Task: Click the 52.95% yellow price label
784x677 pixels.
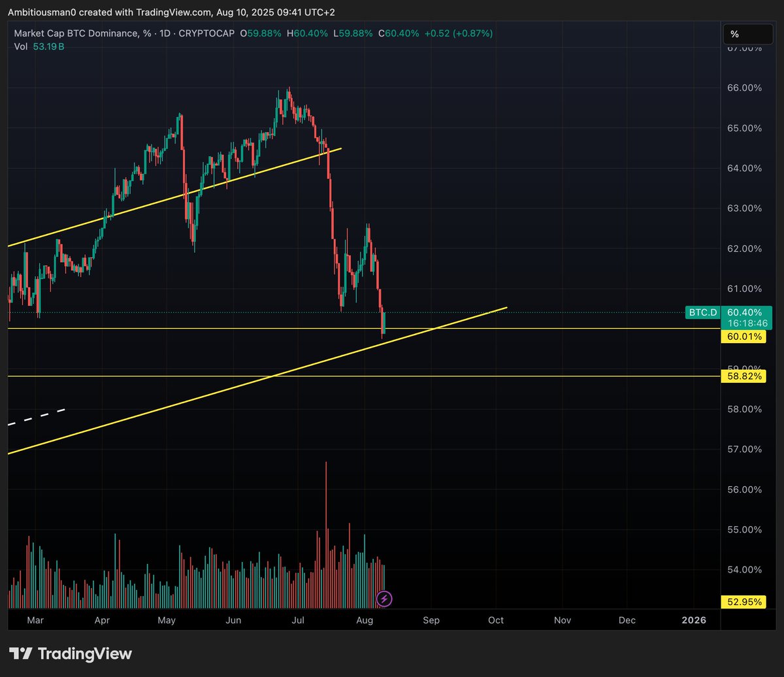Action: (x=743, y=602)
